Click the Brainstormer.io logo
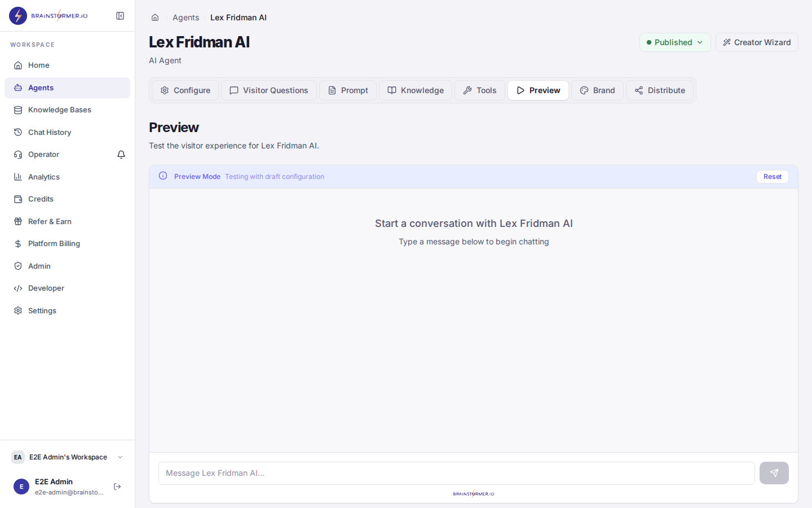The width and height of the screenshot is (812, 508). click(x=48, y=16)
